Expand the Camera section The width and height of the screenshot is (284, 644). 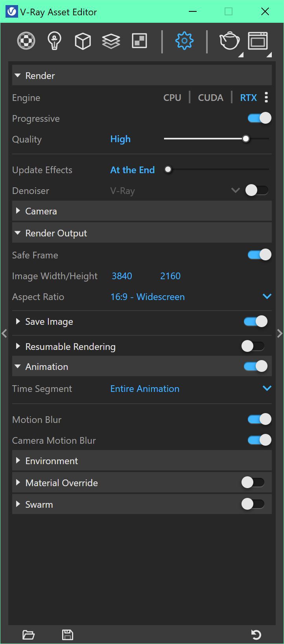click(41, 211)
